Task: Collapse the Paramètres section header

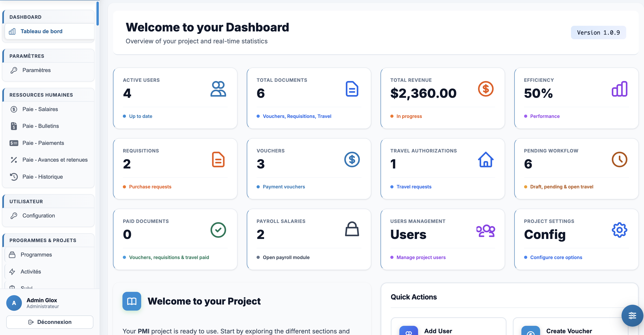Action: pyautogui.click(x=48, y=56)
